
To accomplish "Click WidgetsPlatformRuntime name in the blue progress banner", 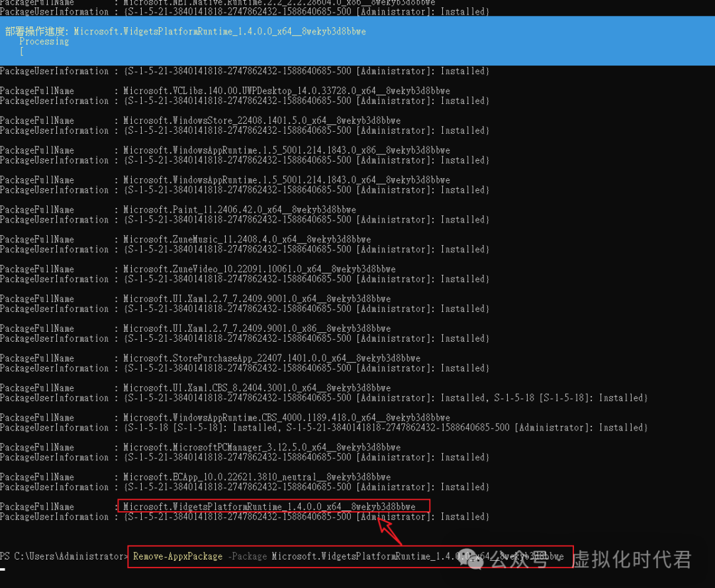I will (x=220, y=32).
